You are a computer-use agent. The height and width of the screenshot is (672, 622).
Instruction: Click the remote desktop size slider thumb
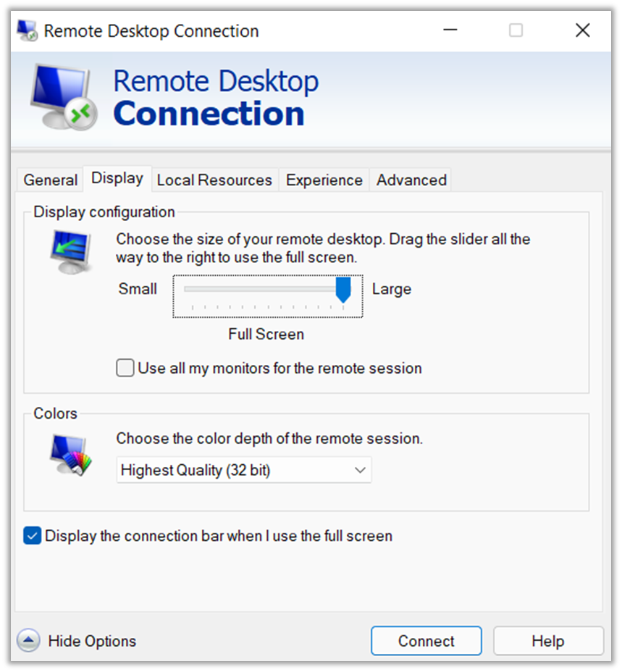pos(343,289)
